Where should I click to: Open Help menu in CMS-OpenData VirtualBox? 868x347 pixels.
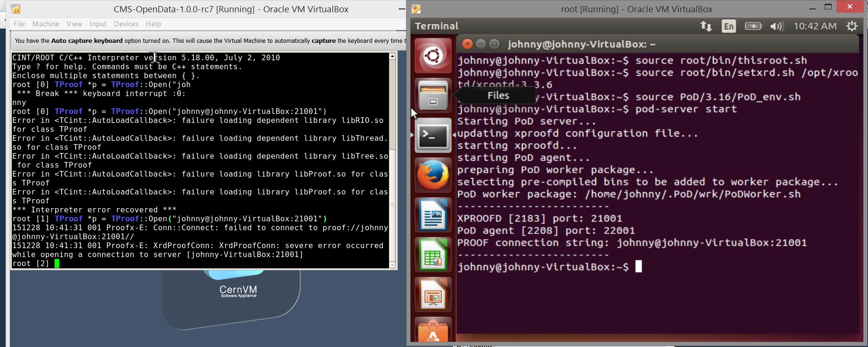[153, 24]
